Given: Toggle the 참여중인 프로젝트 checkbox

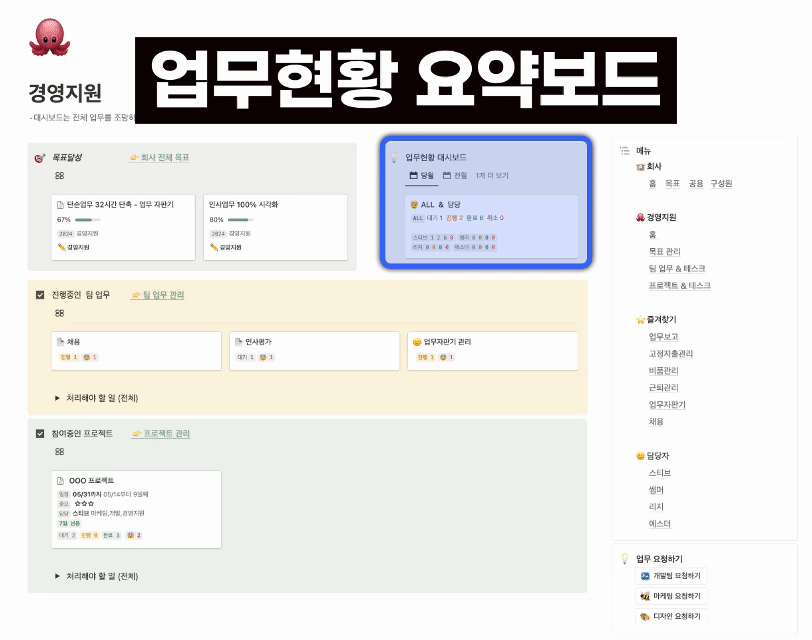Looking at the screenshot, I should (40, 434).
